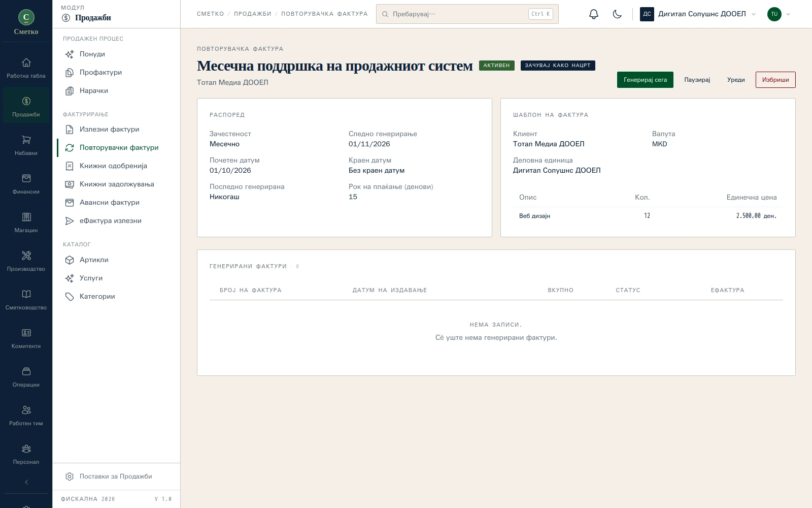Go to СМЕТКО breadcrumb
Screen dimensions: 812x508
211,14
